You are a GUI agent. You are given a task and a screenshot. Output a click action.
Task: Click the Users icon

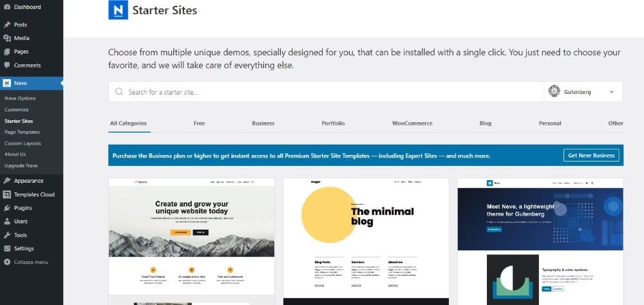(x=7, y=221)
